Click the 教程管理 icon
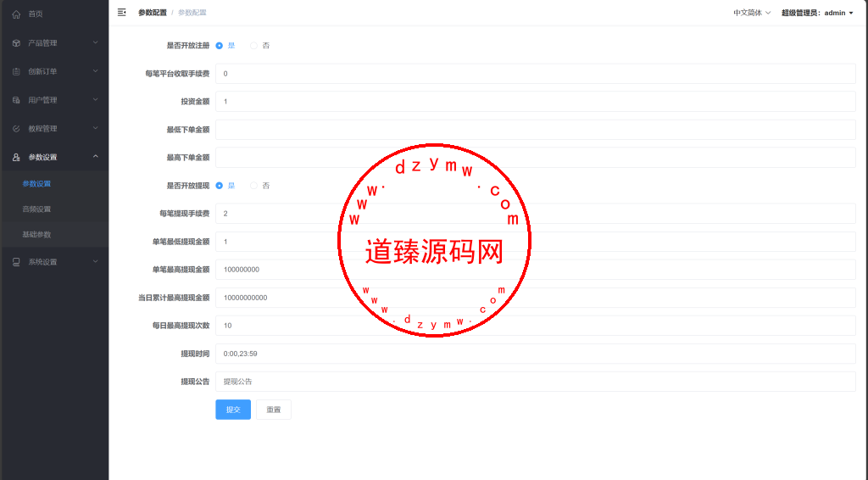The width and height of the screenshot is (868, 480). [16, 128]
